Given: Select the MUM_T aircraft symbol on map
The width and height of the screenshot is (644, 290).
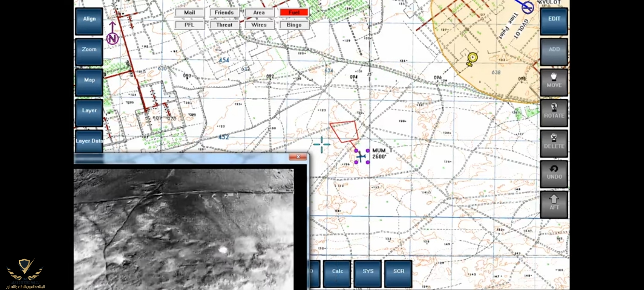Looking at the screenshot, I should pyautogui.click(x=361, y=156).
